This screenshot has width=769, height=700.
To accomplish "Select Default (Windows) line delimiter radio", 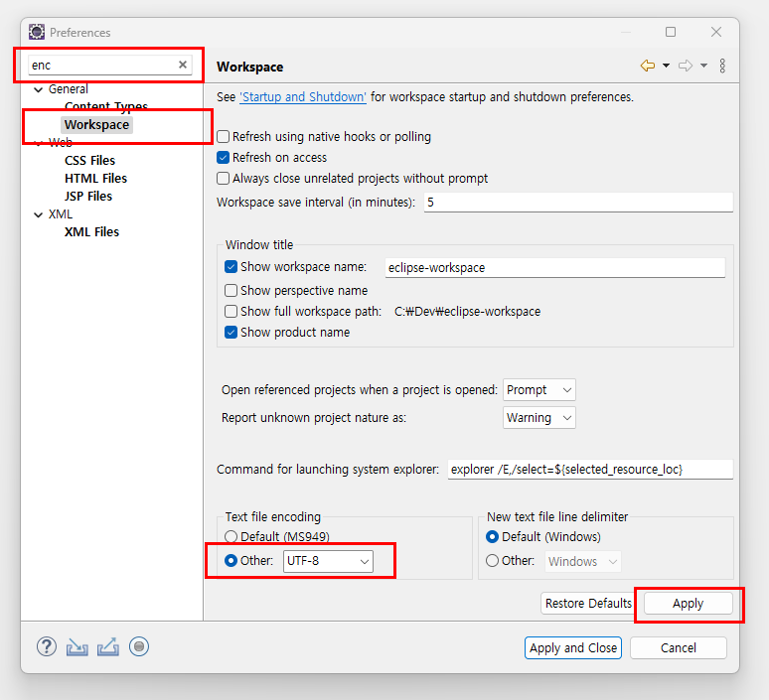I will point(493,537).
